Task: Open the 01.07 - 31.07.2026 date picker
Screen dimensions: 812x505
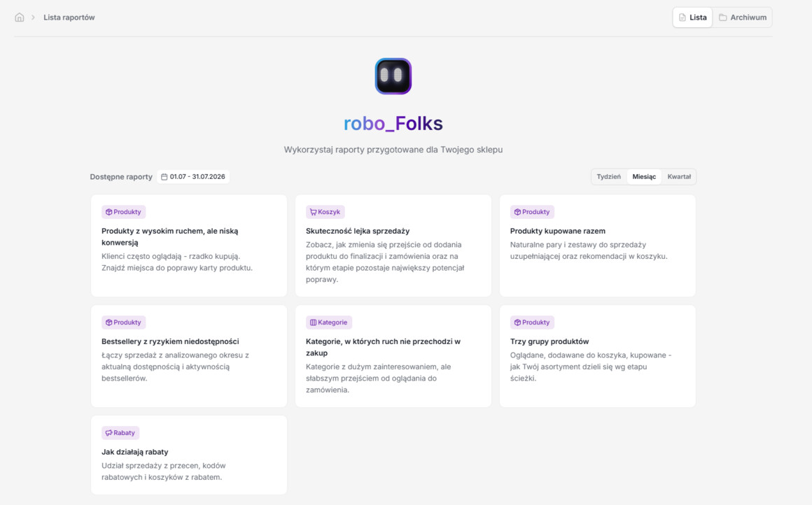Action: pyautogui.click(x=193, y=177)
